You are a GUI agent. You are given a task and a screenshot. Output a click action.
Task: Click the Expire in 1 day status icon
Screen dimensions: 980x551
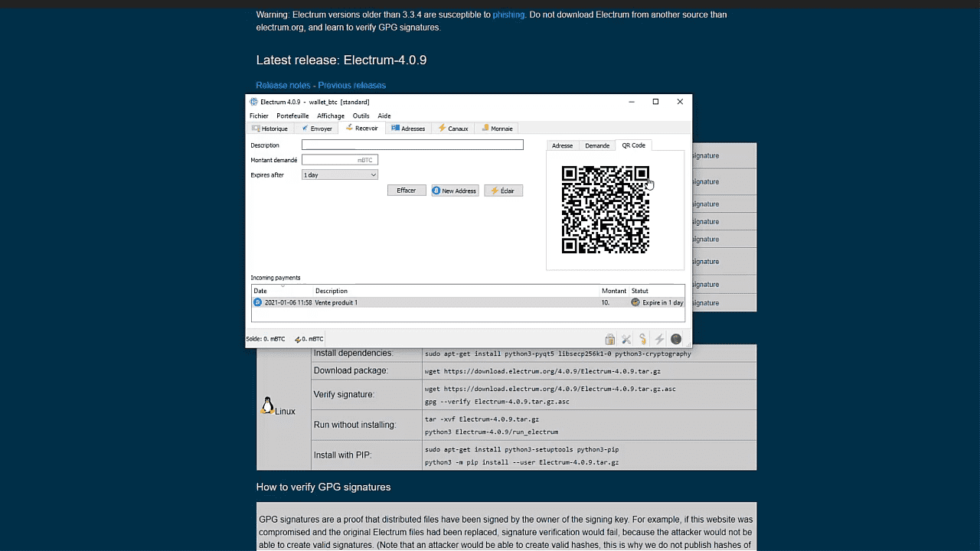635,302
